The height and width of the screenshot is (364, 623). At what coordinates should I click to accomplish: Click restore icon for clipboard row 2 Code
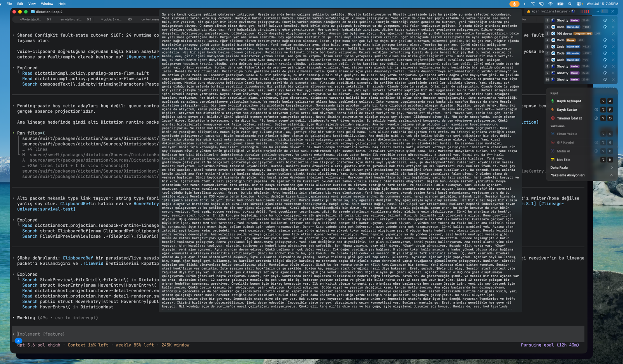(x=605, y=27)
